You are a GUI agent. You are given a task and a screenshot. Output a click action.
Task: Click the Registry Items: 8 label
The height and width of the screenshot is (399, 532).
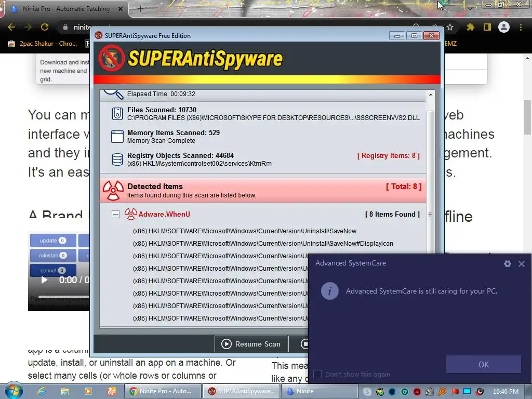[389, 156]
